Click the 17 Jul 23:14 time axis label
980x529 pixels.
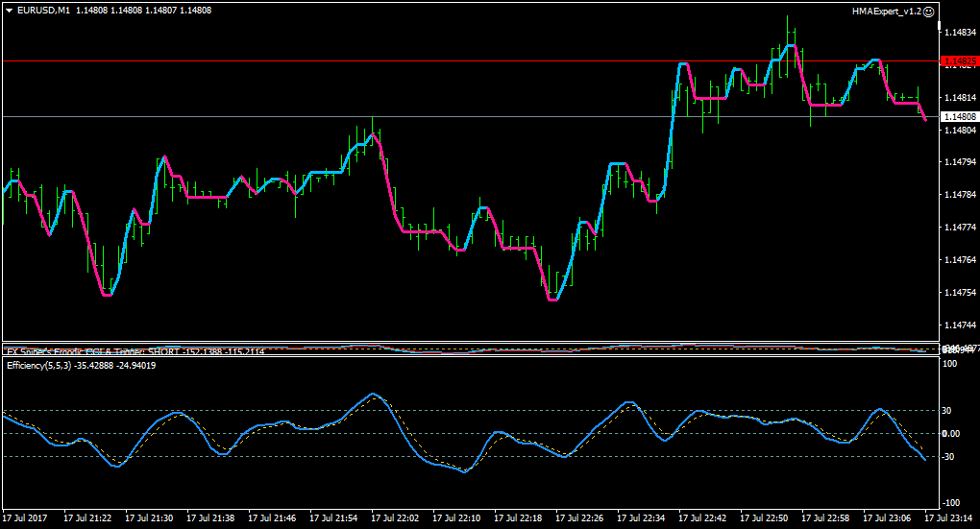(x=948, y=517)
